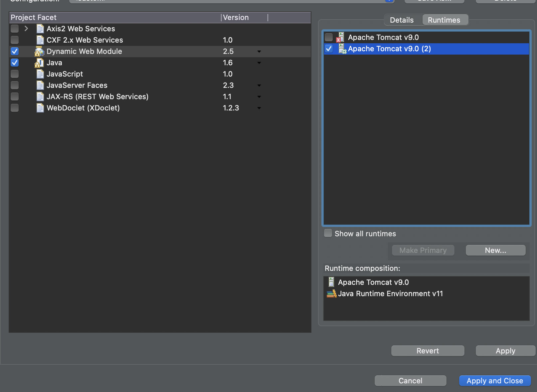Image resolution: width=537 pixels, height=392 pixels.
Task: Open the Java version dropdown arrow
Action: click(259, 63)
